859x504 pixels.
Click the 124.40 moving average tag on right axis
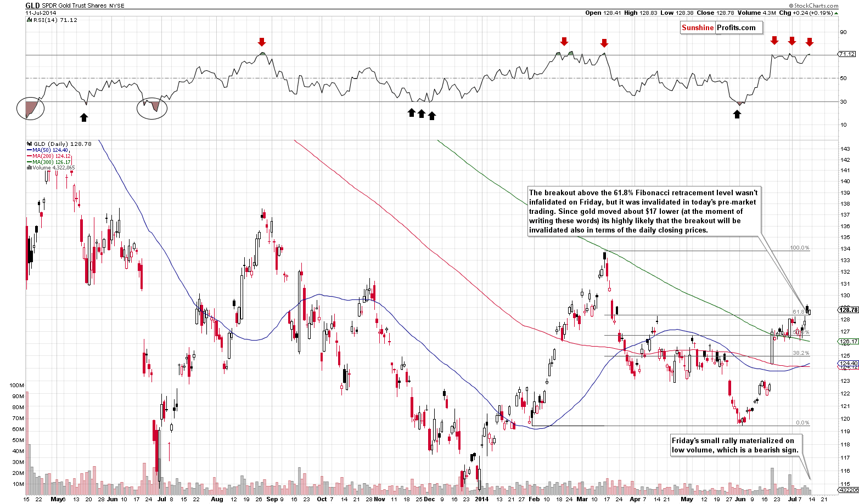click(847, 363)
